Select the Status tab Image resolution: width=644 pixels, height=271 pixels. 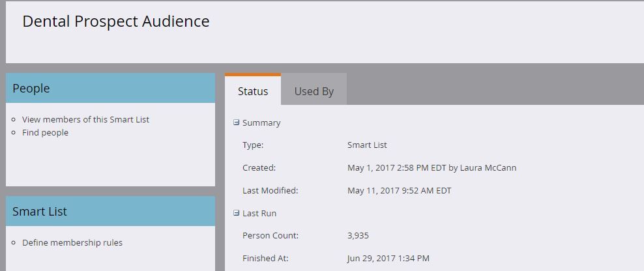tap(253, 91)
